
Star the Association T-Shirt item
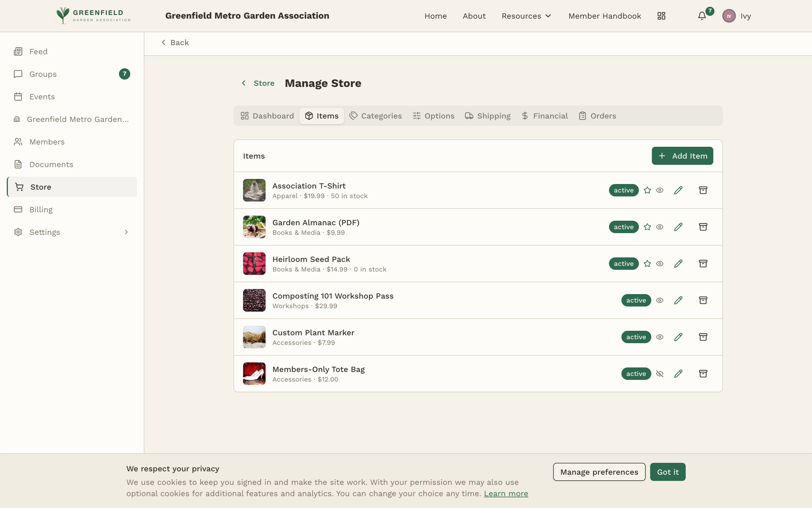[x=647, y=190]
